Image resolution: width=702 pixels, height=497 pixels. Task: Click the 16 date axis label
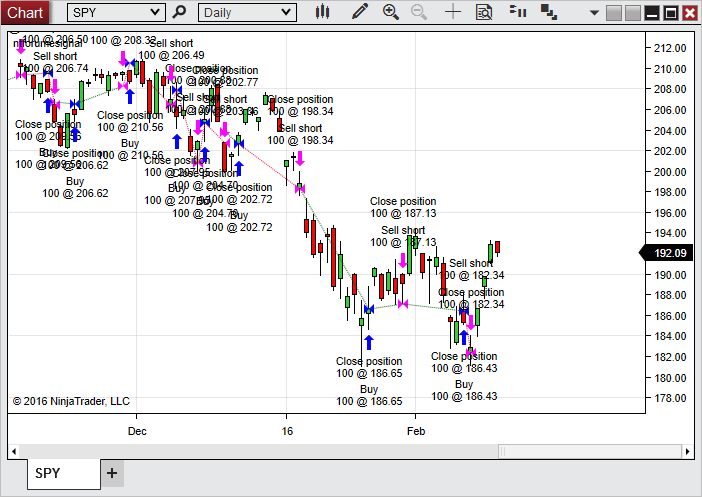pos(287,431)
